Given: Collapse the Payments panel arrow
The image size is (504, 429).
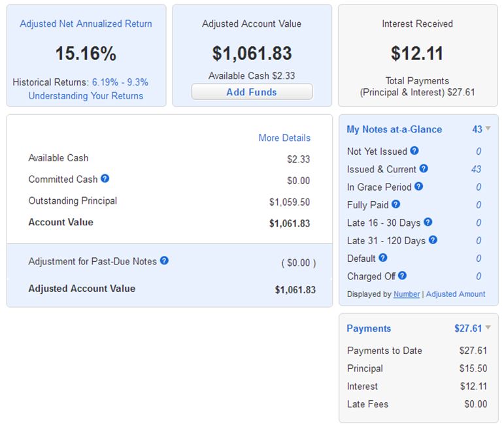Looking at the screenshot, I should [x=488, y=328].
